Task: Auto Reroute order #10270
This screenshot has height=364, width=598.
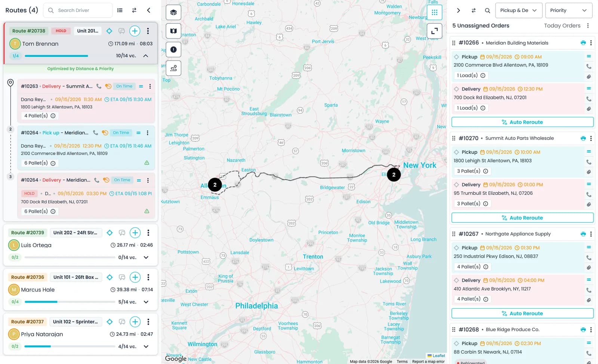Action: (x=523, y=218)
